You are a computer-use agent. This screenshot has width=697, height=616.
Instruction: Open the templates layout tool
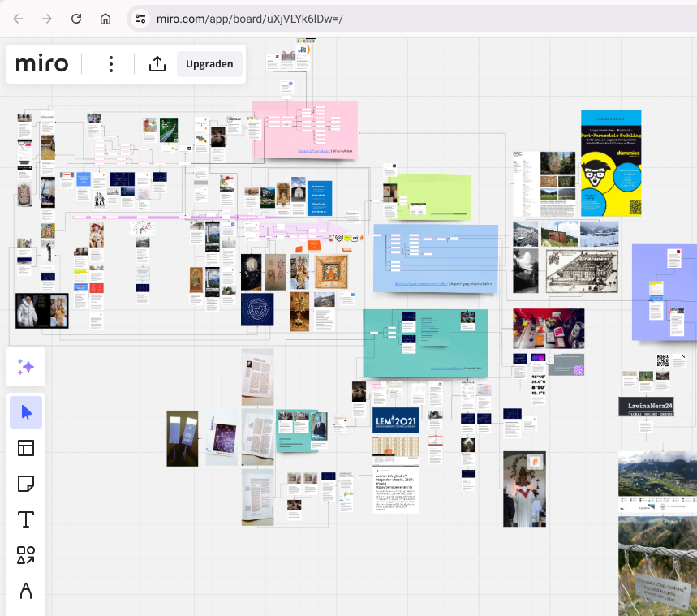tap(26, 448)
